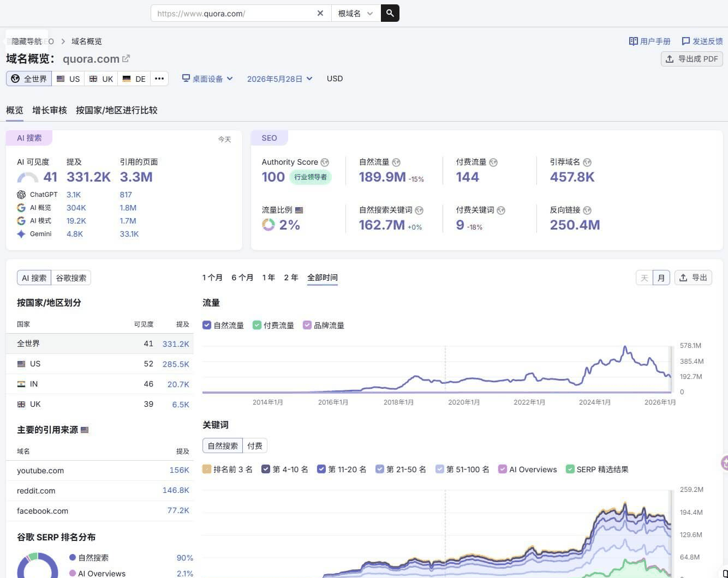This screenshot has width=728, height=578.
Task: Toggle the 第 21-50 名 checkbox
Action: click(x=380, y=469)
